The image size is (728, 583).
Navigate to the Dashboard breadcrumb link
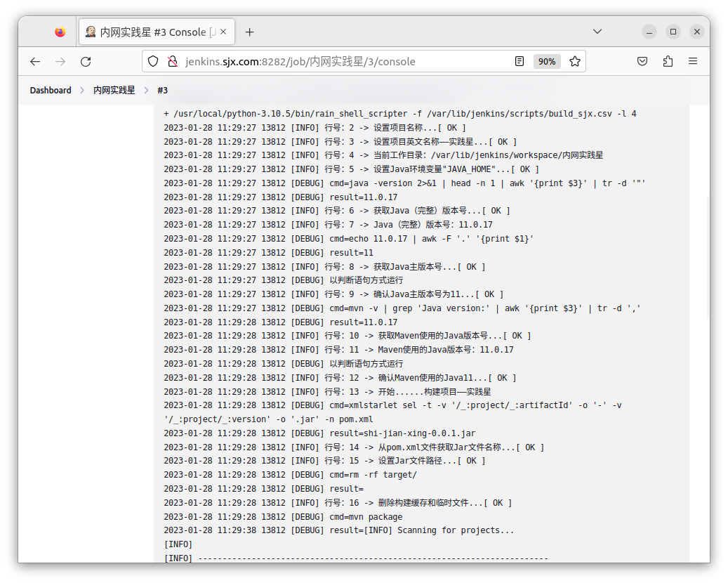(51, 91)
